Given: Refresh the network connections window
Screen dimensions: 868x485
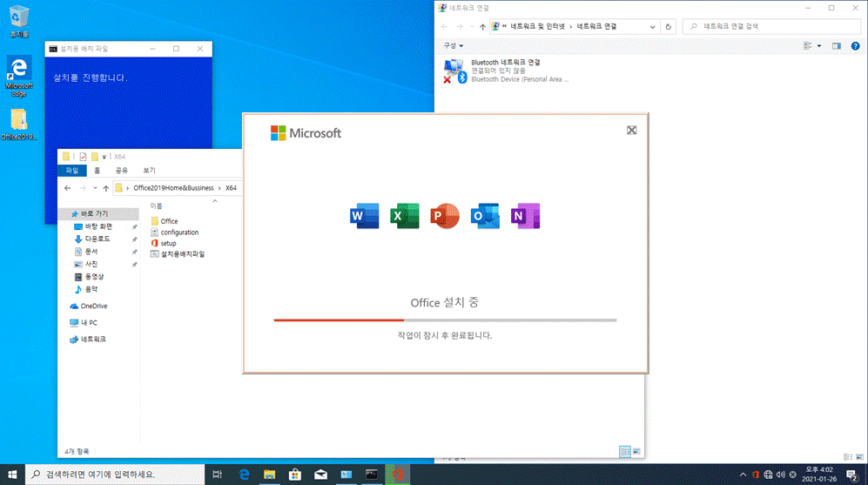Looking at the screenshot, I should 668,27.
